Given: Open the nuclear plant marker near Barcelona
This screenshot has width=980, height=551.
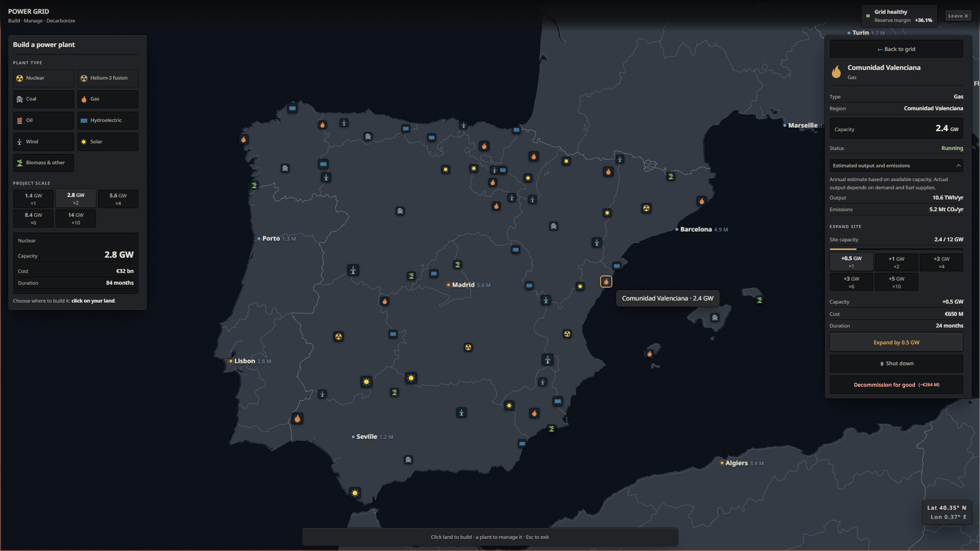Looking at the screenshot, I should point(646,208).
